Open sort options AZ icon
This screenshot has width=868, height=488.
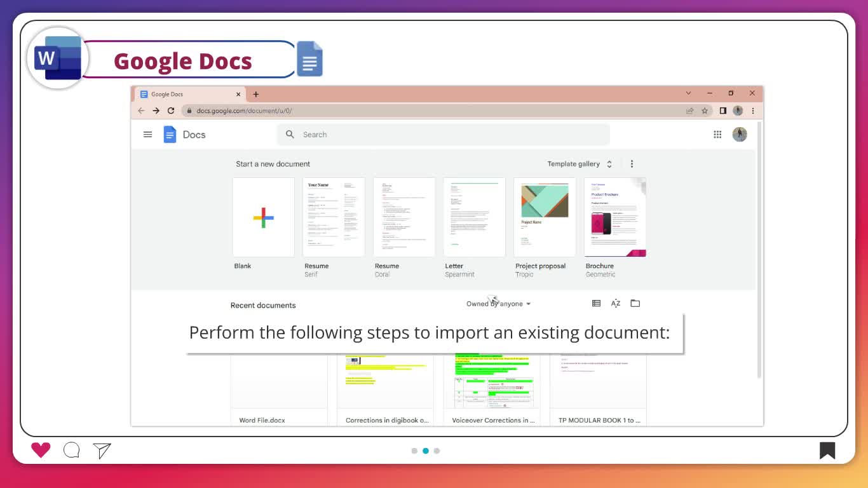point(616,304)
